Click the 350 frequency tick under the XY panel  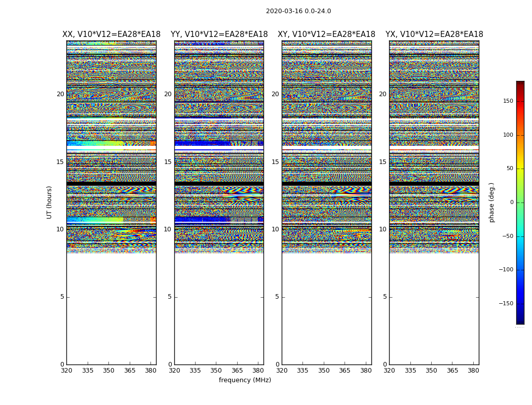pyautogui.click(x=324, y=370)
